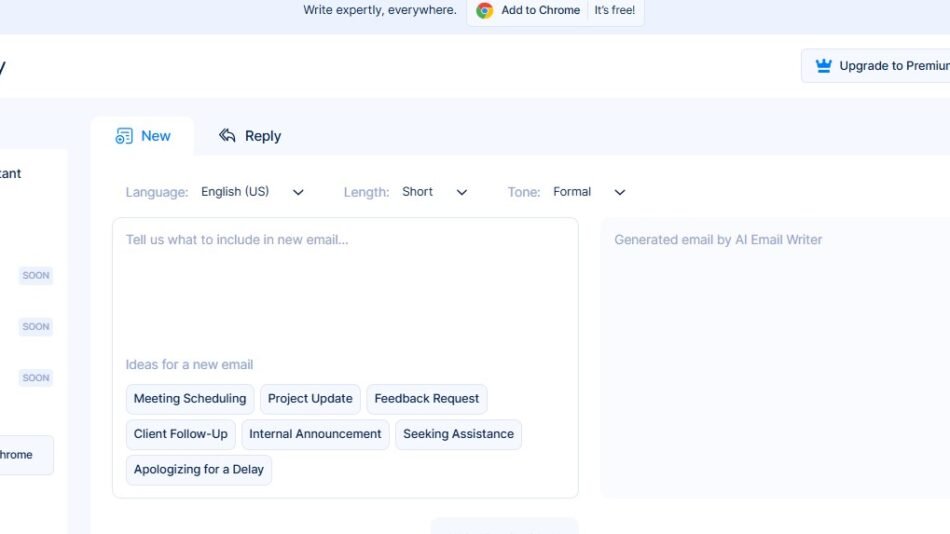Viewport: 950px width, 534px height.
Task: Click the Generated email output panel
Action: tap(776, 358)
